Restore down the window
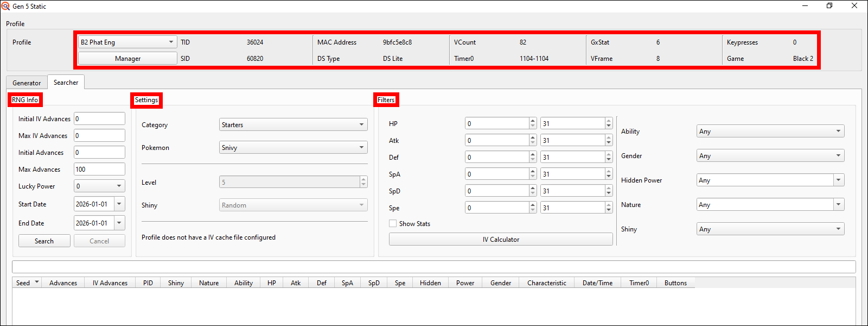 pyautogui.click(x=829, y=6)
